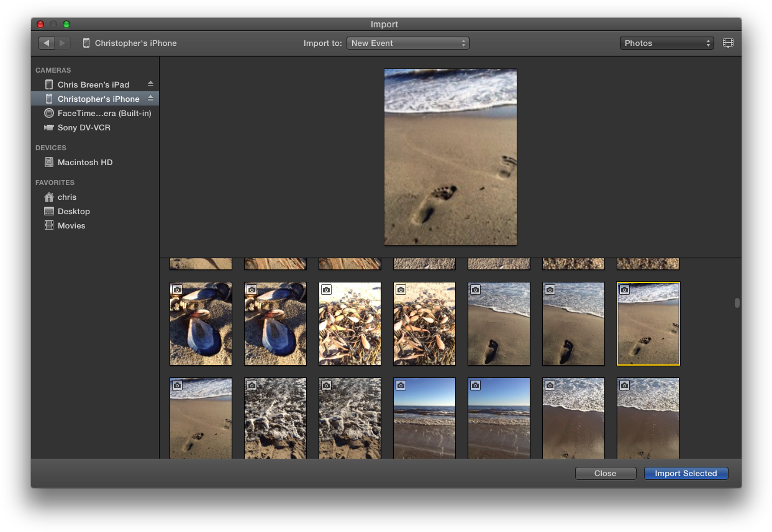
Task: Select the second blue sky ocean horizon thumbnail
Action: [499, 418]
